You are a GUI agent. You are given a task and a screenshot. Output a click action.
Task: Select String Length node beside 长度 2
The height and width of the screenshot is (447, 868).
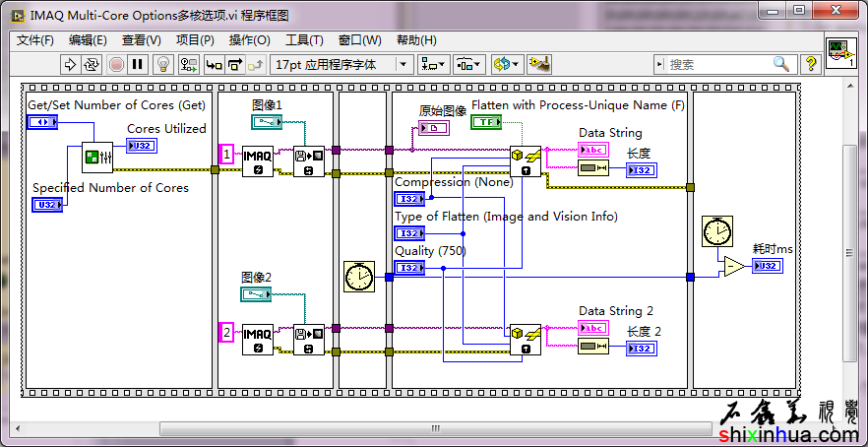pos(593,347)
